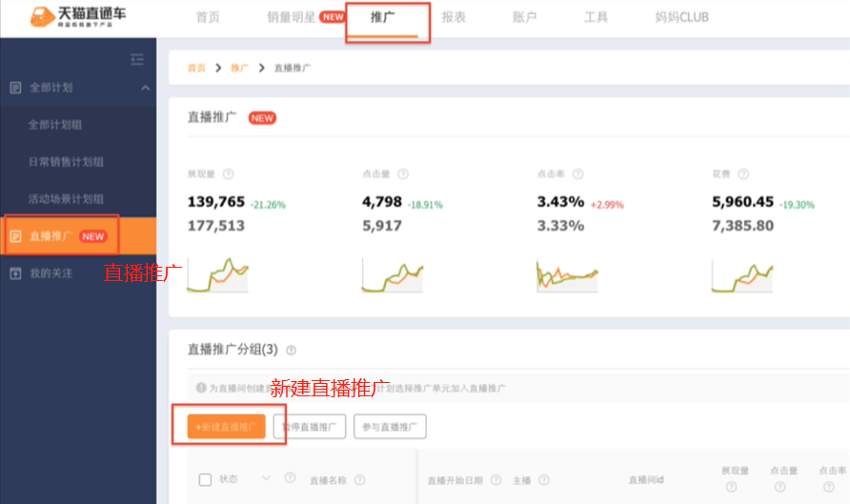This screenshot has width=850, height=504.
Task: Open help icon beside 直播推广分组(3)
Action: pyautogui.click(x=291, y=350)
